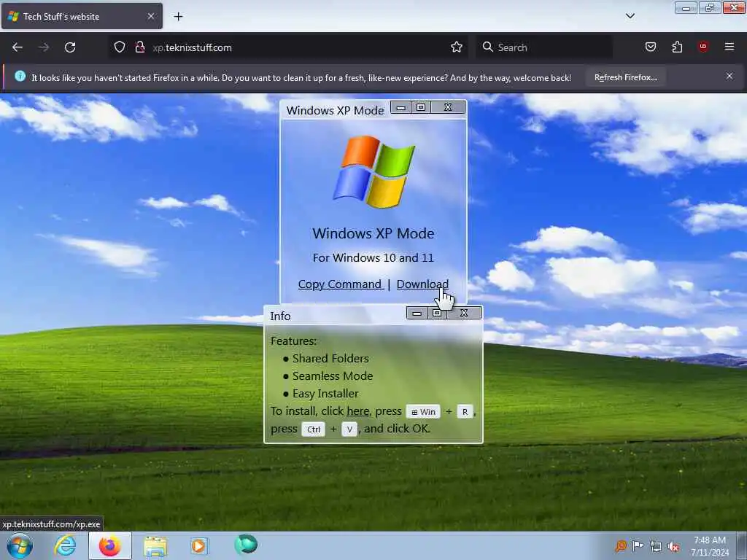The height and width of the screenshot is (560, 747).
Task: Select the Tech Stuff's website tab
Action: click(x=82, y=16)
